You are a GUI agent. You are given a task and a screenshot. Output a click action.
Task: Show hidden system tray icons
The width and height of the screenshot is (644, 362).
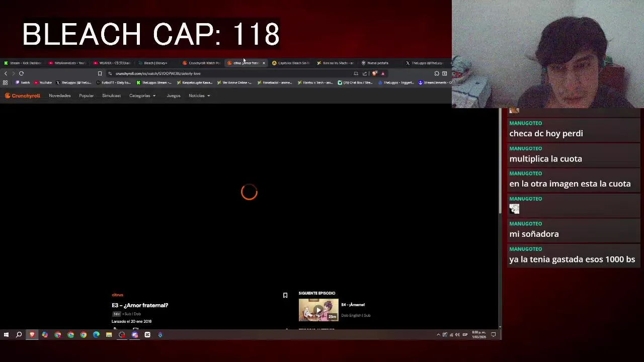(438, 335)
